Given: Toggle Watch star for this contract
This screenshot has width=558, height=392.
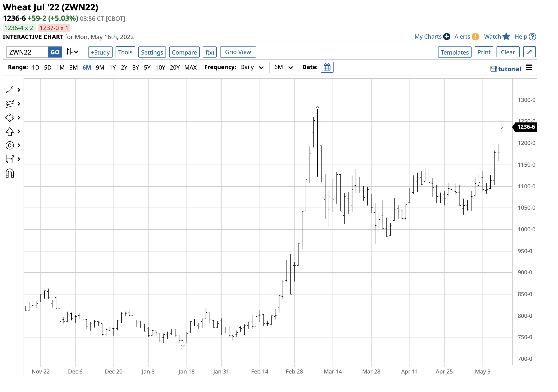Looking at the screenshot, I should point(506,37).
